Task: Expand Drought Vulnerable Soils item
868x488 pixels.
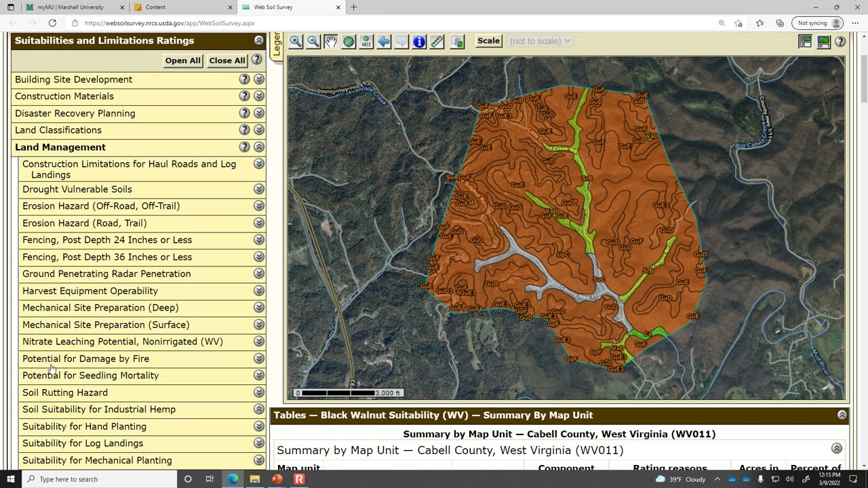Action: (x=258, y=189)
